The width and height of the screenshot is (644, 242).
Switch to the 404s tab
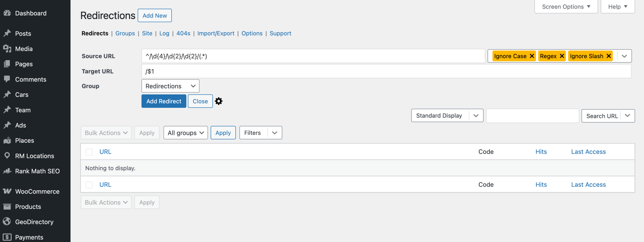pos(183,33)
